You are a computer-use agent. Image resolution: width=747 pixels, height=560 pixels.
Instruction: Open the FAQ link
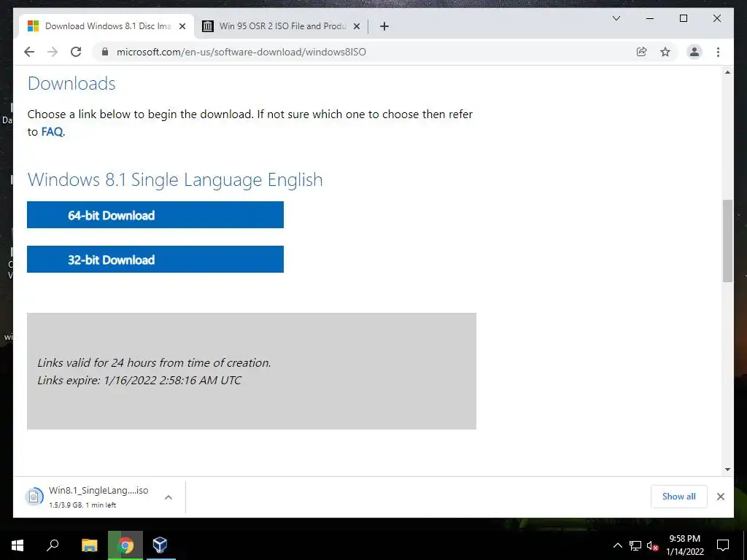[x=52, y=131]
